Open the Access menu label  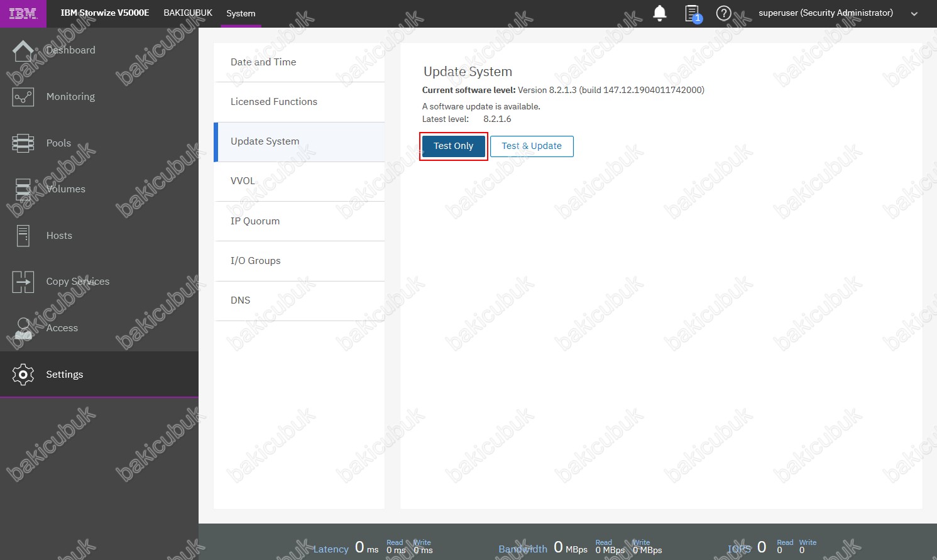(62, 328)
